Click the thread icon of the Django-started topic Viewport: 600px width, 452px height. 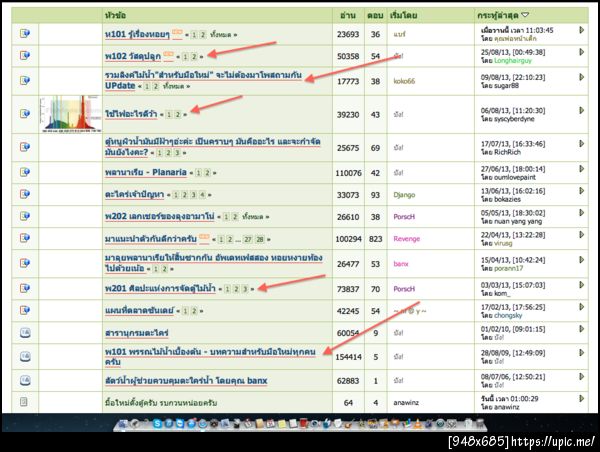tap(25, 194)
